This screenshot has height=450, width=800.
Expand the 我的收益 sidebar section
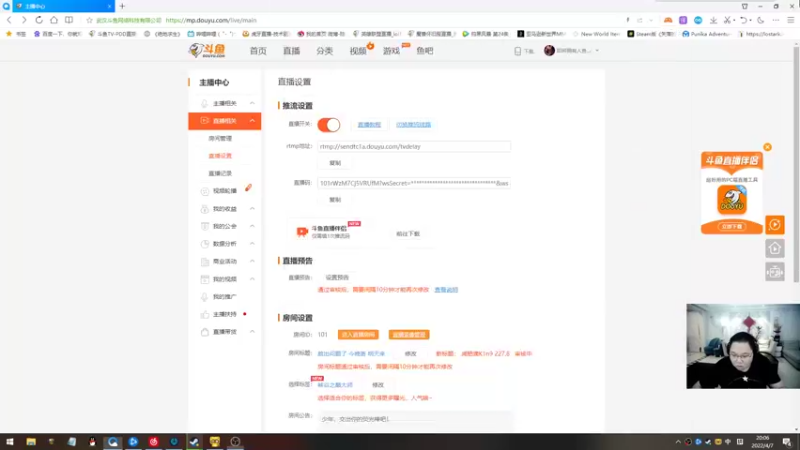252,209
